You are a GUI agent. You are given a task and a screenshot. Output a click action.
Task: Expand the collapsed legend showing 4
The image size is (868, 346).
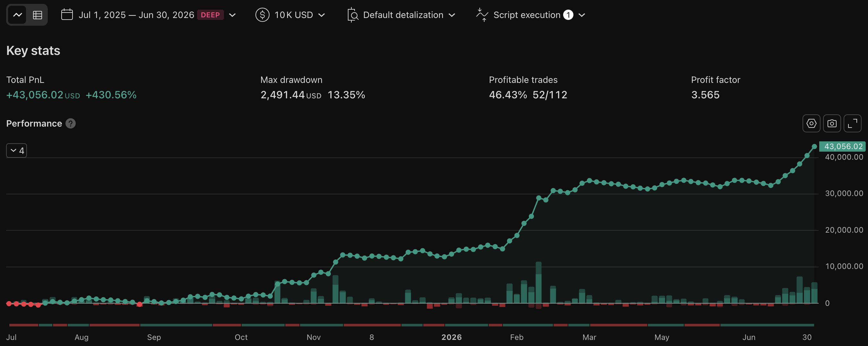tap(16, 150)
